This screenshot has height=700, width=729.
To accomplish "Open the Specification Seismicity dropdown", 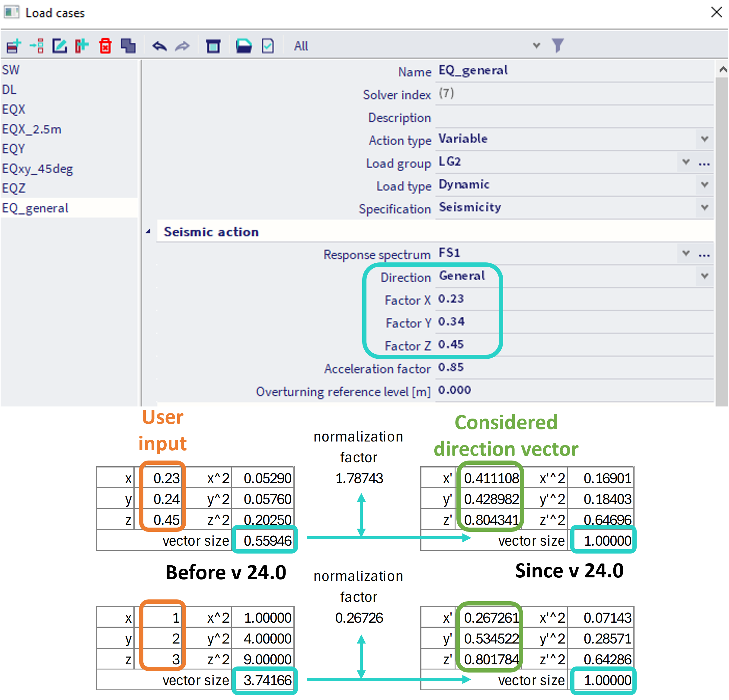I will (704, 207).
